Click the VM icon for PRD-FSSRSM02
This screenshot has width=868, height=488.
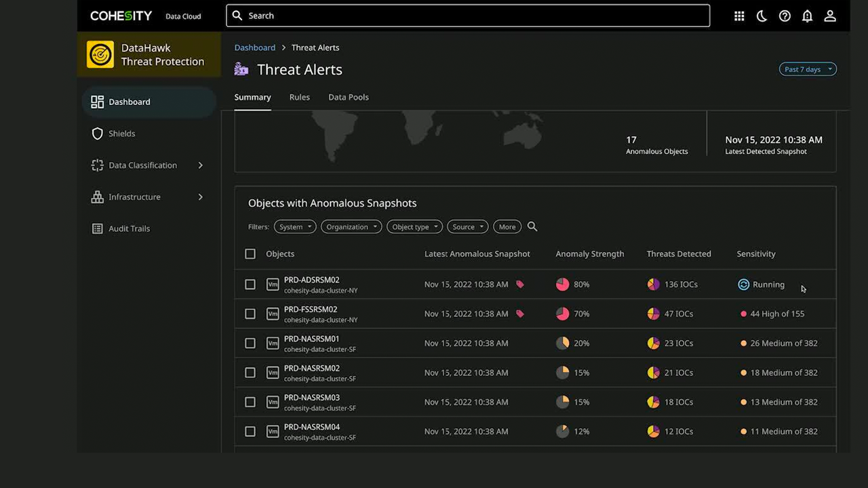(x=273, y=314)
